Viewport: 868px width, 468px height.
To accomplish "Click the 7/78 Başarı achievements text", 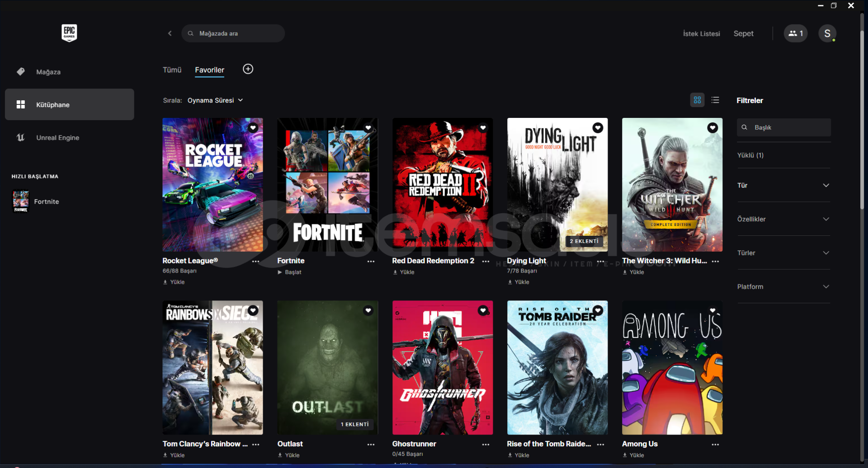I will point(522,271).
